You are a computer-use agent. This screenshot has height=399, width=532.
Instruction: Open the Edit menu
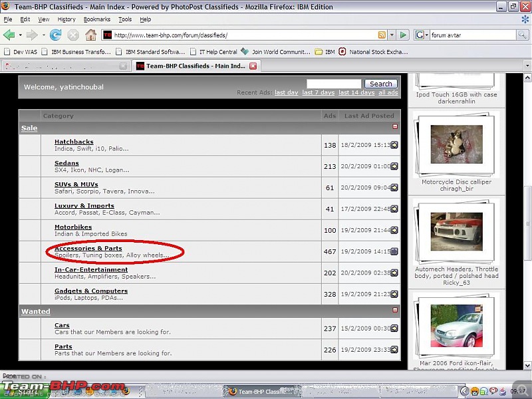point(25,19)
